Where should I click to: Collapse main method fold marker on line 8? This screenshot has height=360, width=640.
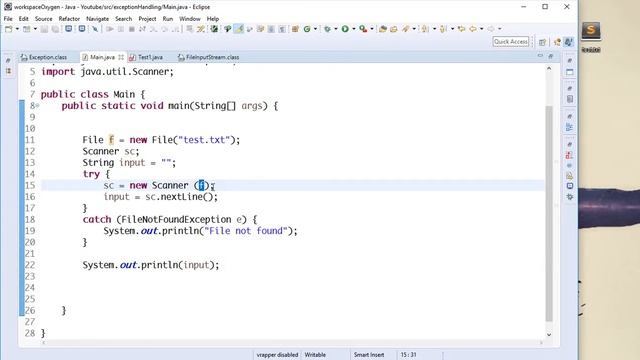[x=38, y=106]
